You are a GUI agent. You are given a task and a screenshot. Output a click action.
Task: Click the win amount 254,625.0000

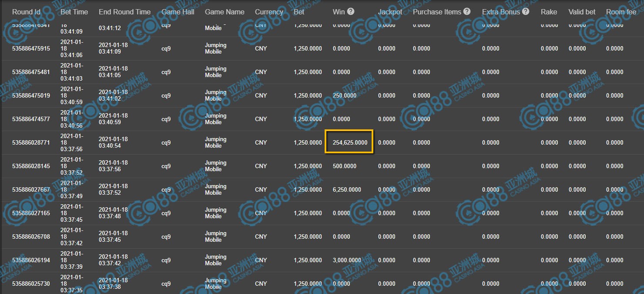[350, 142]
